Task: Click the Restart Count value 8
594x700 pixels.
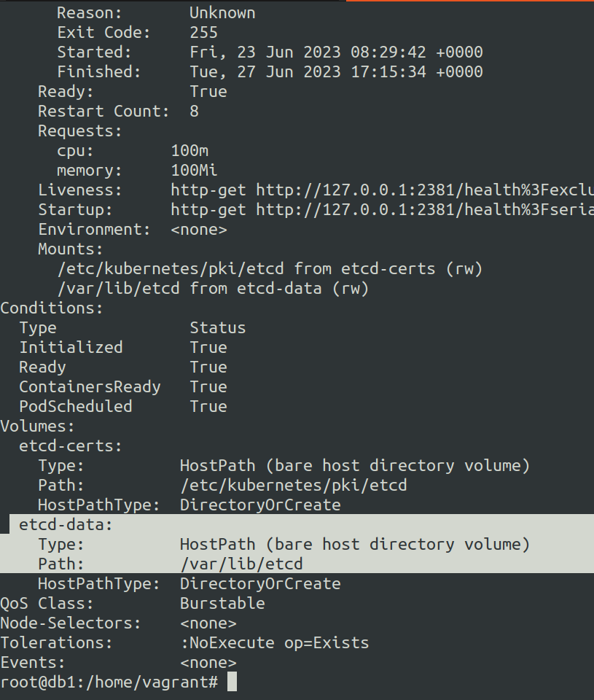Action: [194, 112]
